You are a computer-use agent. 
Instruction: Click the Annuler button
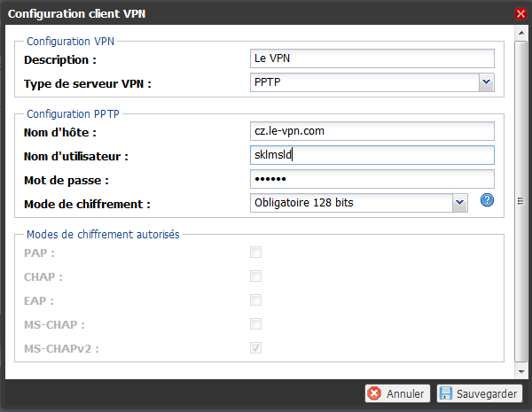[397, 393]
